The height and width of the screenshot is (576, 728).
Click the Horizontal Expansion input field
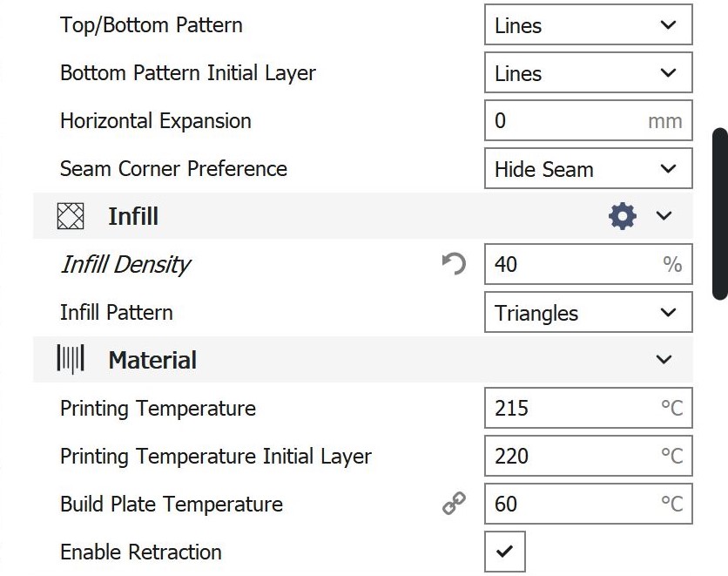click(x=566, y=121)
